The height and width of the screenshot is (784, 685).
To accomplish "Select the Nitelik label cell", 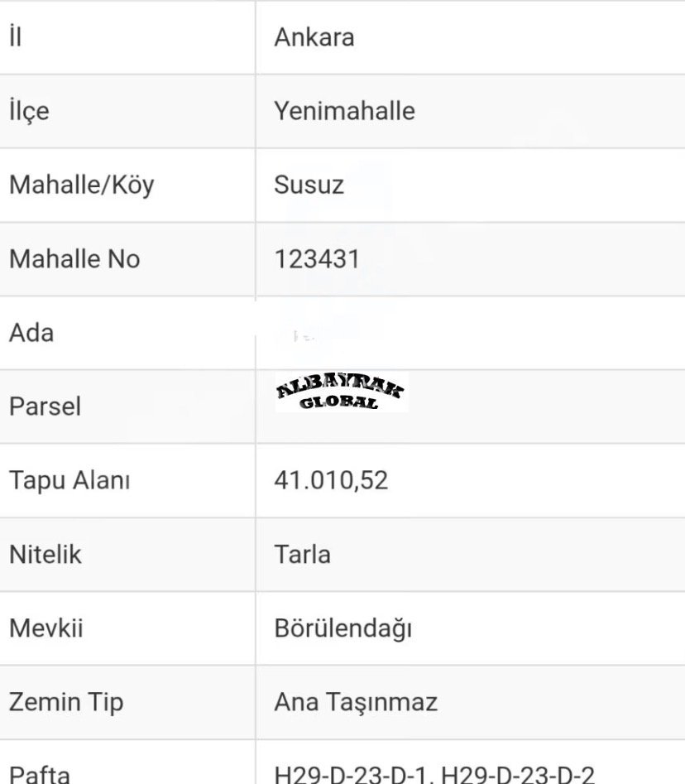I will point(46,554).
